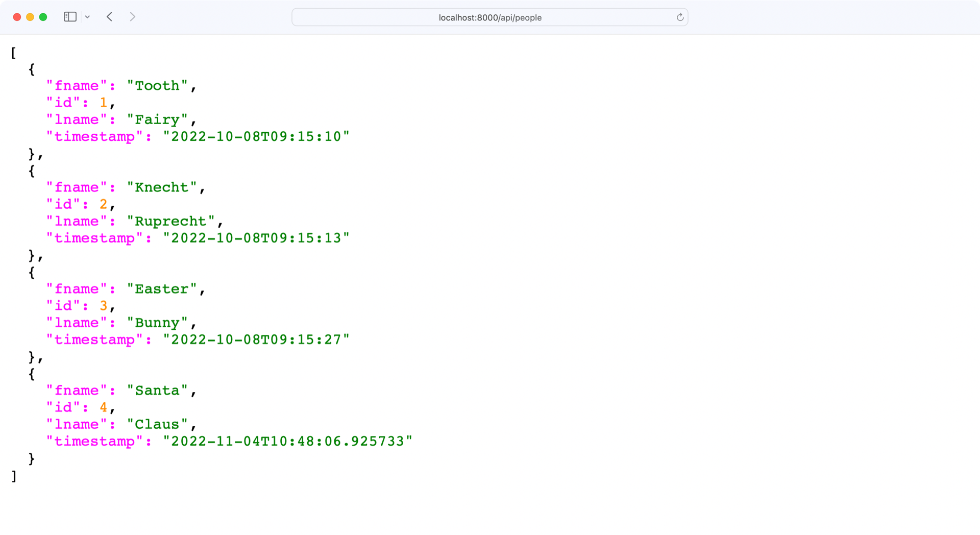This screenshot has height=535, width=980.
Task: Select the "Bunny" lname value
Action: [158, 322]
